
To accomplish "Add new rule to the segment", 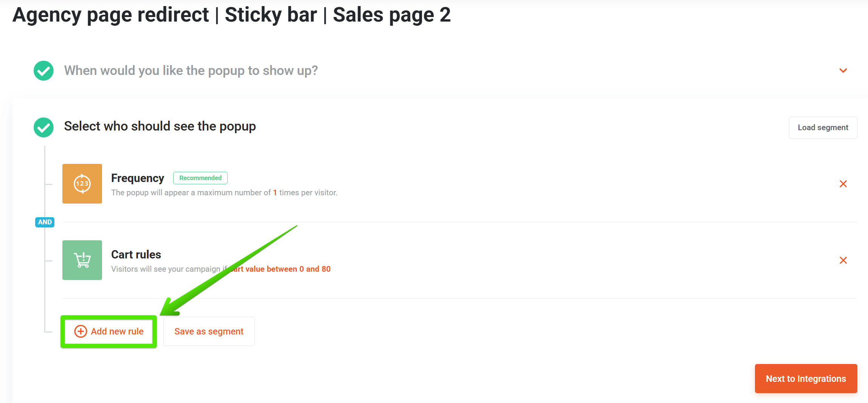I will (x=109, y=331).
